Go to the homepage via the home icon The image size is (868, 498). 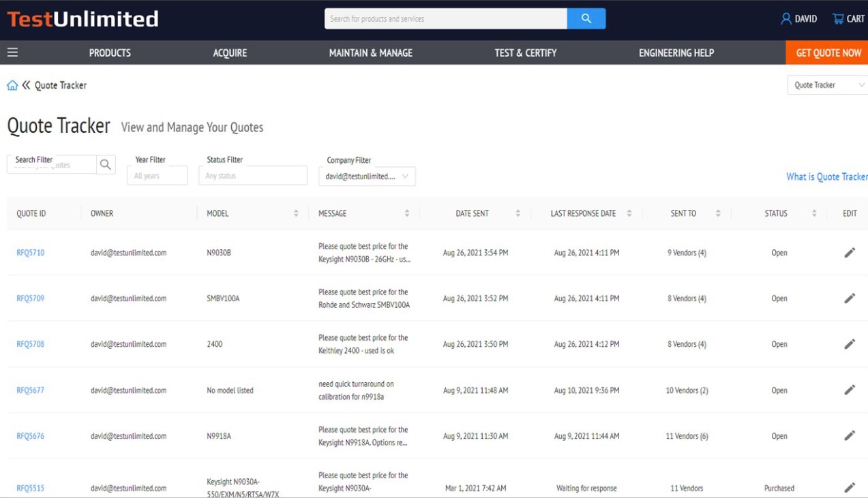point(12,84)
